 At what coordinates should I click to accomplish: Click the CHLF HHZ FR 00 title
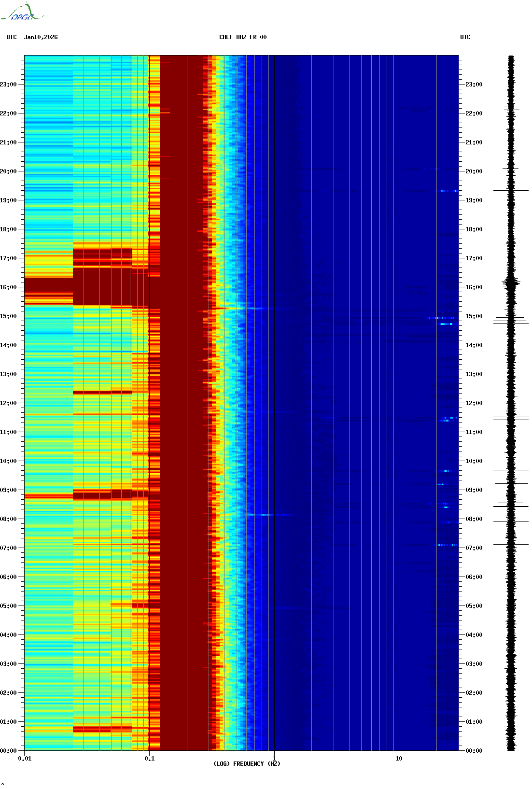point(242,37)
